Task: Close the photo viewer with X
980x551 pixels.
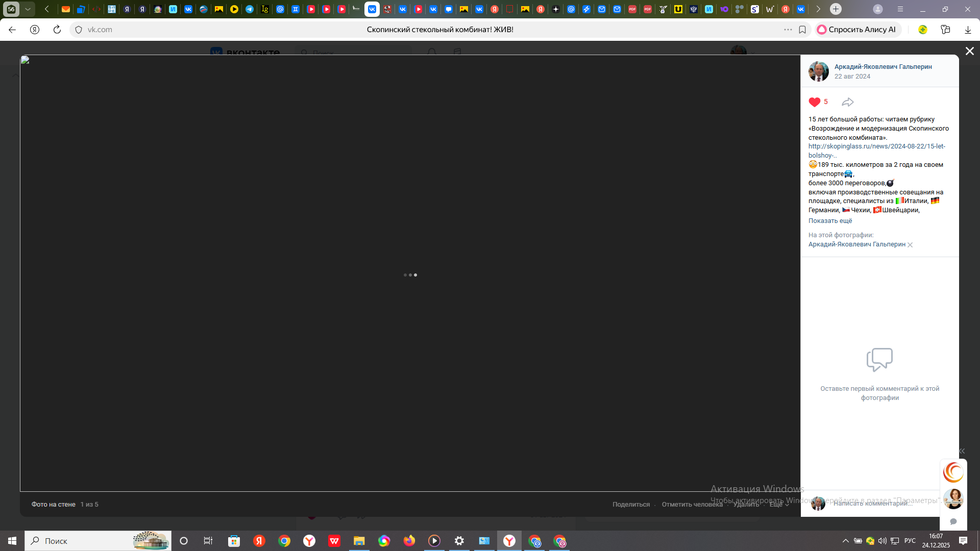Action: [x=969, y=51]
